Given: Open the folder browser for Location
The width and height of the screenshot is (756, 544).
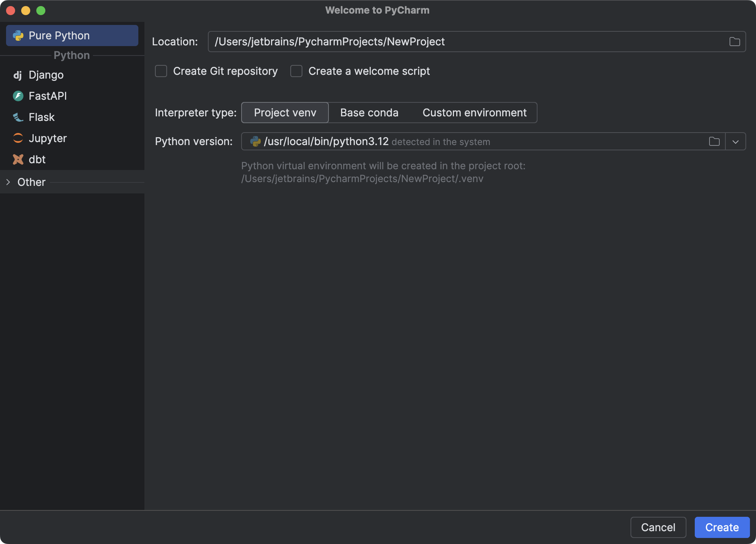Looking at the screenshot, I should 735,42.
